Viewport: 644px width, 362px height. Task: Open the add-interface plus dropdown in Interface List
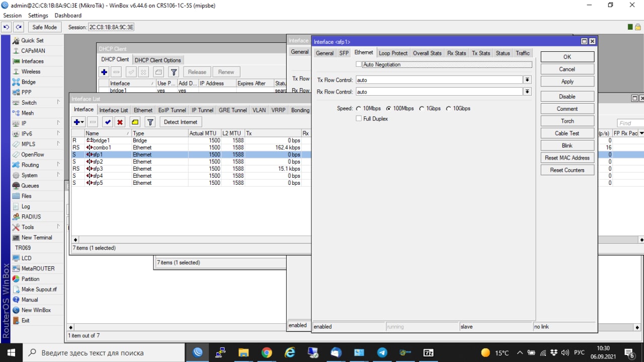[78, 122]
